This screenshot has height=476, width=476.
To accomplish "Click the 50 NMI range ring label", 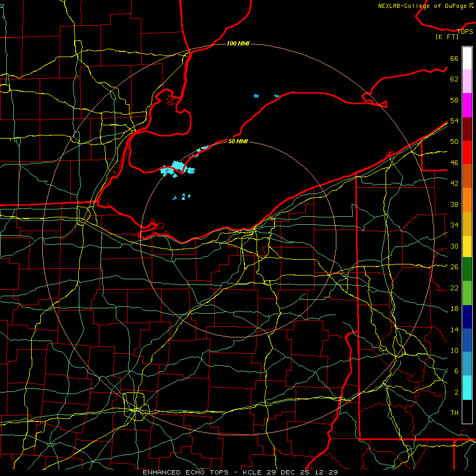I will 238,141.
